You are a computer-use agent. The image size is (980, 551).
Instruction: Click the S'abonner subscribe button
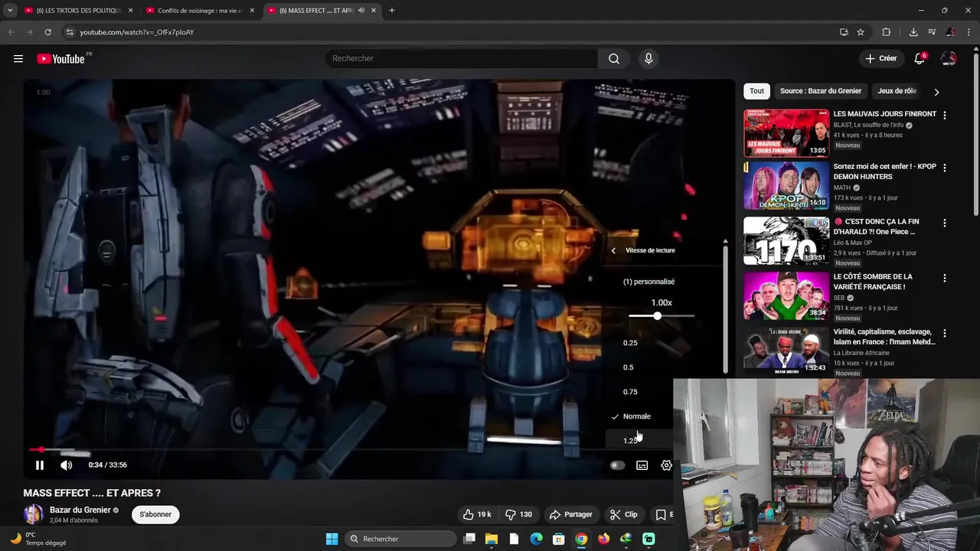155,514
